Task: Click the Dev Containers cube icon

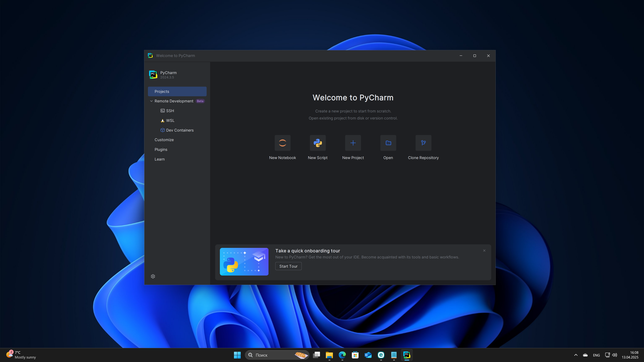Action: [163, 130]
